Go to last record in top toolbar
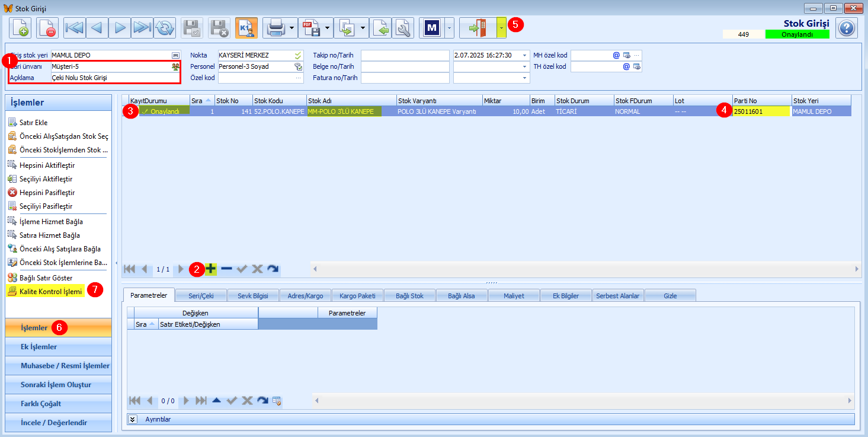 (142, 28)
